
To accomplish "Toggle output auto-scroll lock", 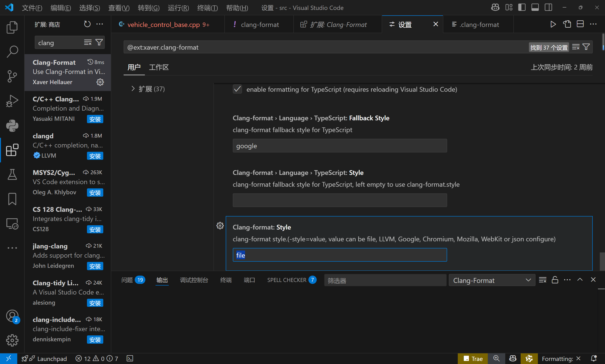I will 555,280.
